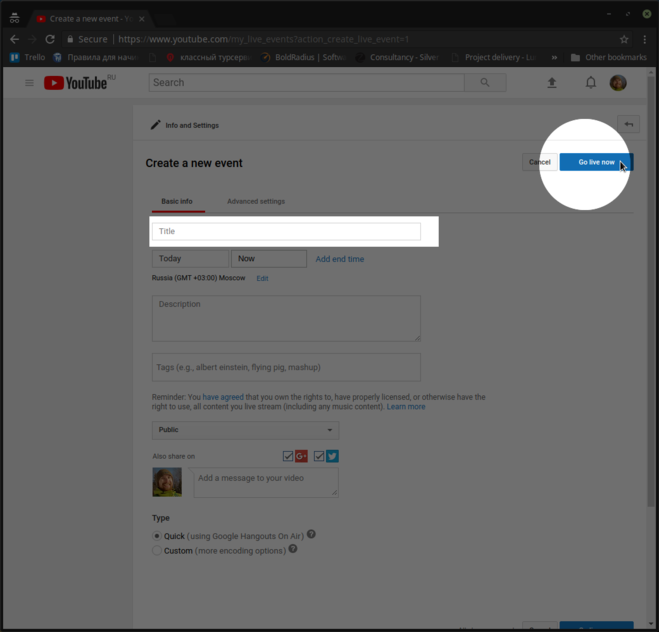
Task: Click the page vertical scrollbar
Action: (x=651, y=290)
